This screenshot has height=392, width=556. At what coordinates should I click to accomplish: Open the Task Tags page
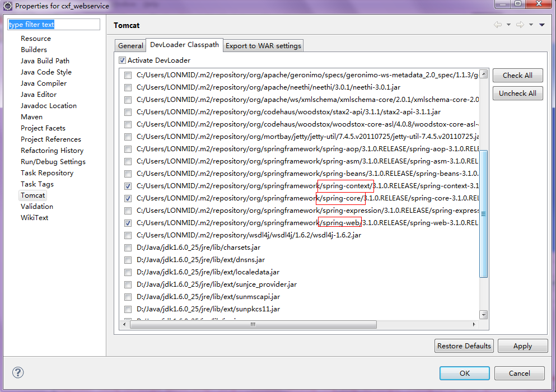[37, 184]
